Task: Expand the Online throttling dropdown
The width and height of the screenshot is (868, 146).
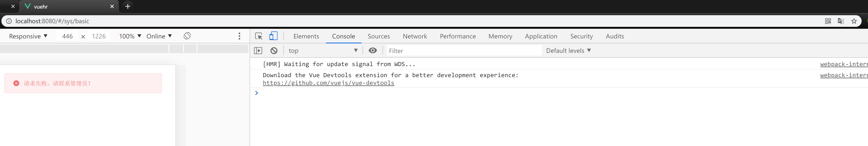Action: [159, 36]
